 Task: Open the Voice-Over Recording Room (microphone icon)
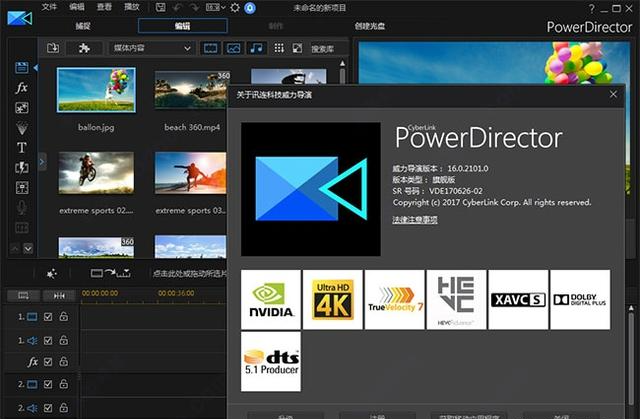click(x=22, y=207)
